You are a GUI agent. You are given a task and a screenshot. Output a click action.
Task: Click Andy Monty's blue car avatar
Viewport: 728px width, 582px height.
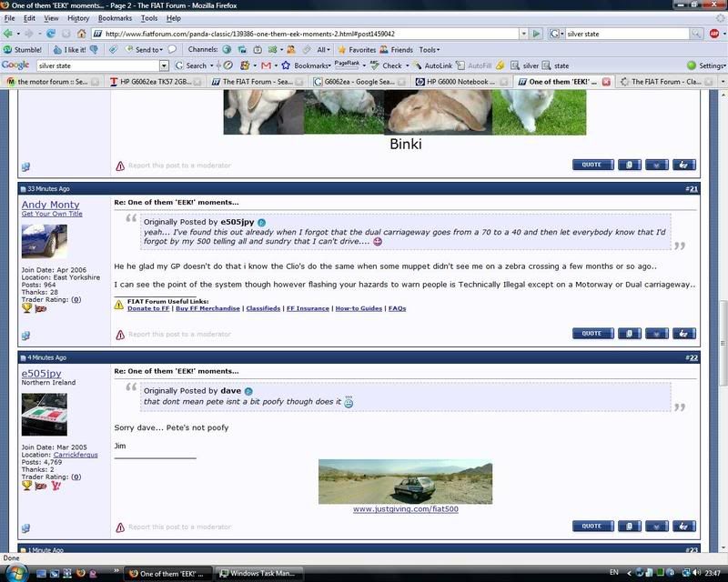tap(44, 241)
